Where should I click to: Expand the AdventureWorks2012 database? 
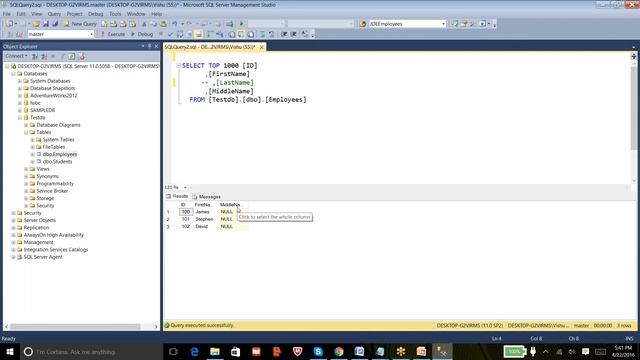point(20,96)
